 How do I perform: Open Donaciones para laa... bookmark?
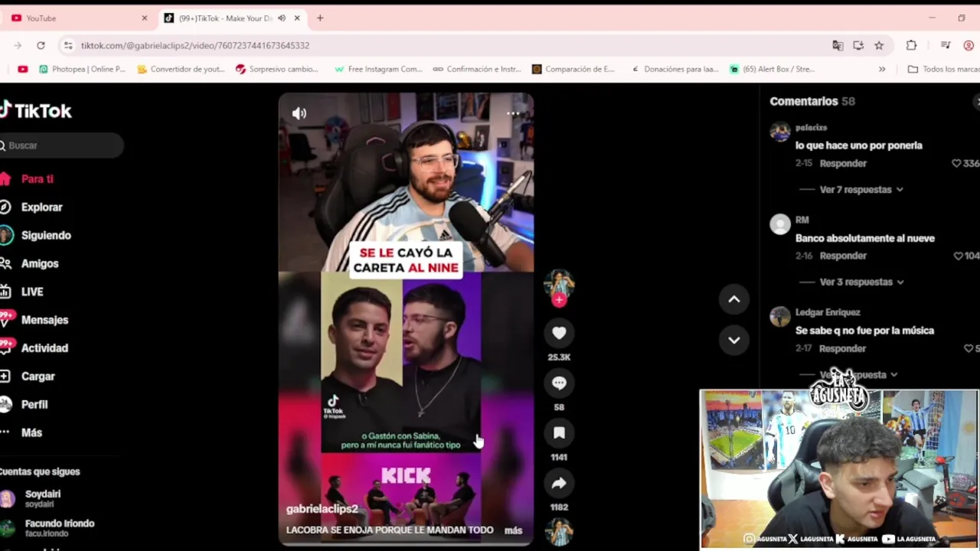coord(675,69)
